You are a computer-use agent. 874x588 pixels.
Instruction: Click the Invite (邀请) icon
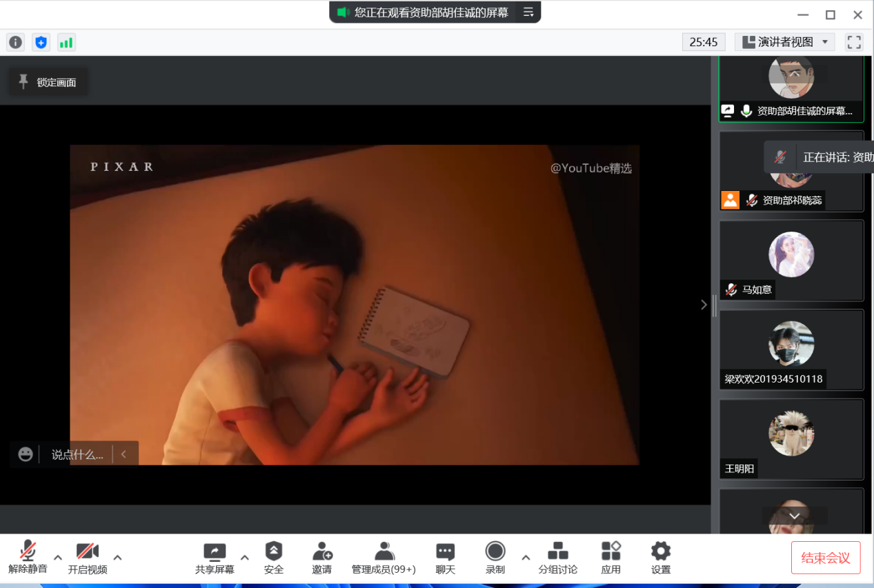[322, 558]
